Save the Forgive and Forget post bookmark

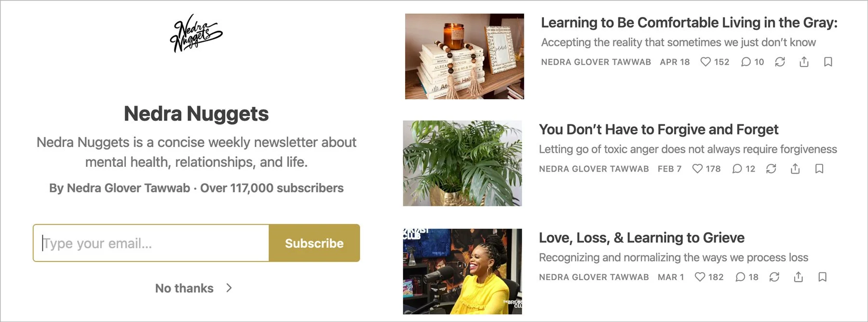(x=819, y=169)
